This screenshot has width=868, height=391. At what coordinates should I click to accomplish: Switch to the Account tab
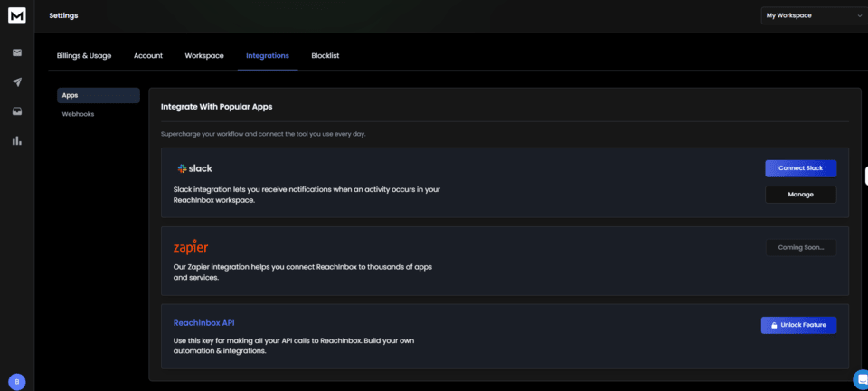[x=148, y=55]
